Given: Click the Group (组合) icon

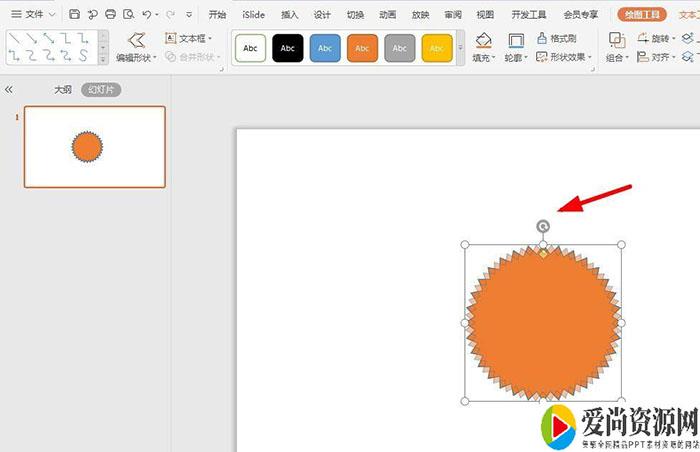Looking at the screenshot, I should click(x=616, y=40).
